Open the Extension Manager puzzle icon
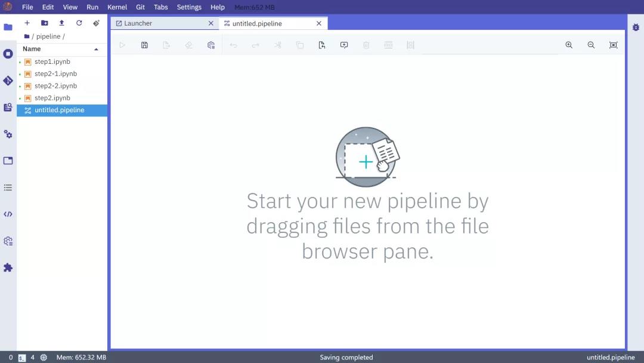 pyautogui.click(x=8, y=267)
